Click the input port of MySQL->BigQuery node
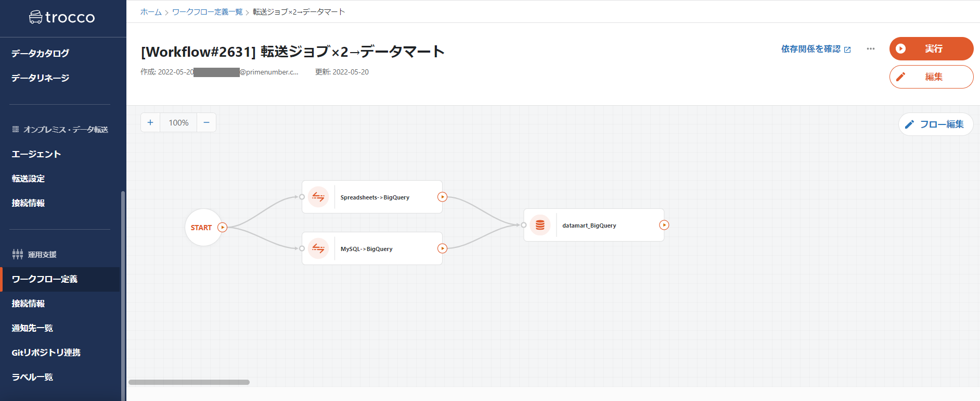 (x=302, y=248)
